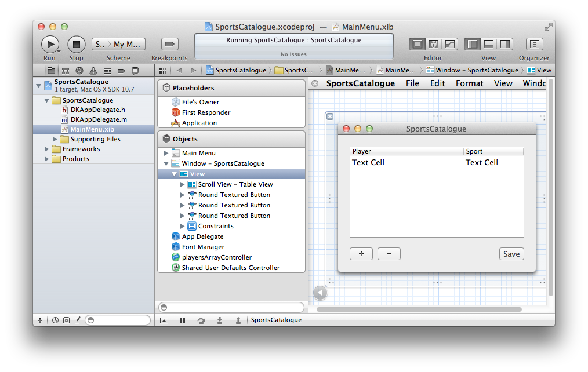588x372 pixels.
Task: Select MainMenu.xib in the navigator
Action: click(x=94, y=129)
